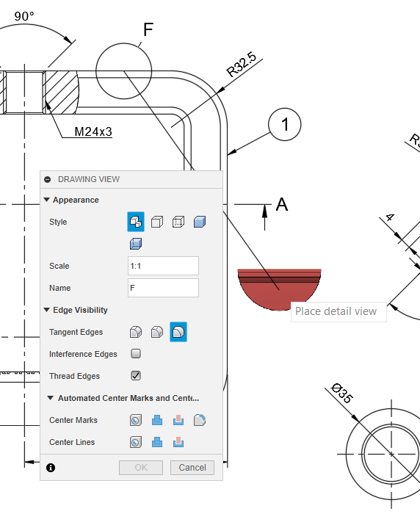
Task: Toggle Center Lines second blue icon
Action: click(157, 442)
